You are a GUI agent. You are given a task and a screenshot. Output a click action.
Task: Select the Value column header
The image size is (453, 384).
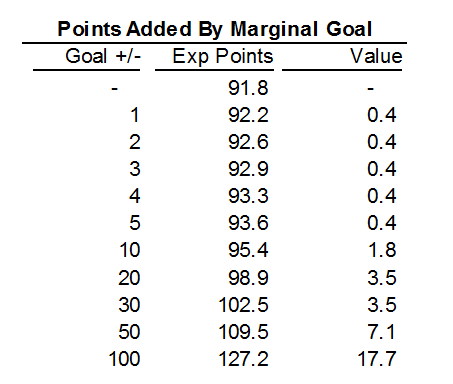pos(376,56)
